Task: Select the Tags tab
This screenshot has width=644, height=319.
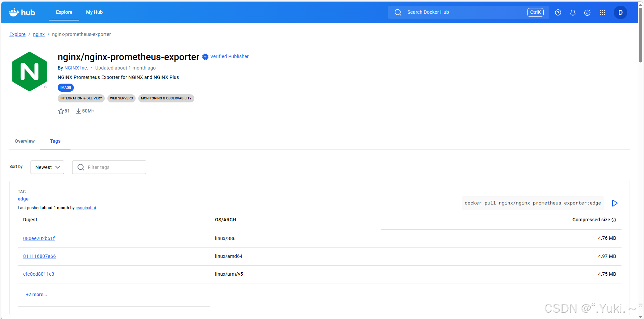Action: (x=55, y=141)
